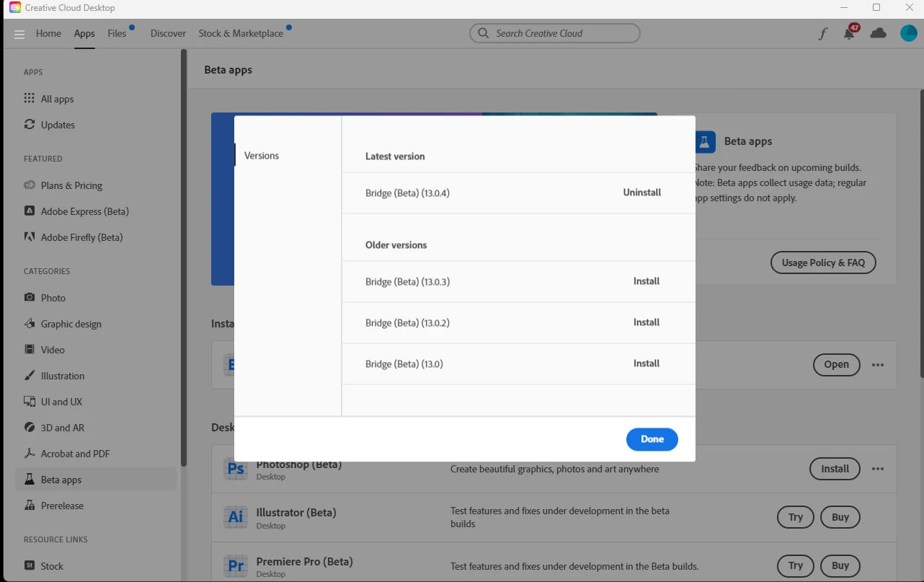Click the UI and UX icon
Image resolution: width=924 pixels, height=582 pixels.
30,402
